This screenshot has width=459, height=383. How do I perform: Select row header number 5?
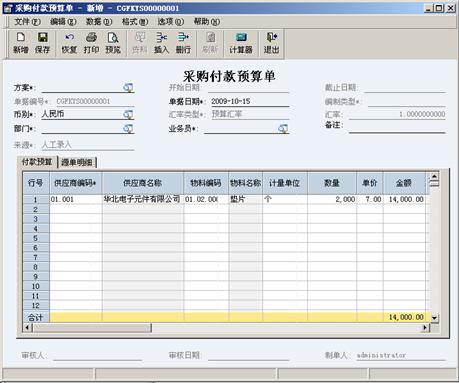tap(36, 238)
